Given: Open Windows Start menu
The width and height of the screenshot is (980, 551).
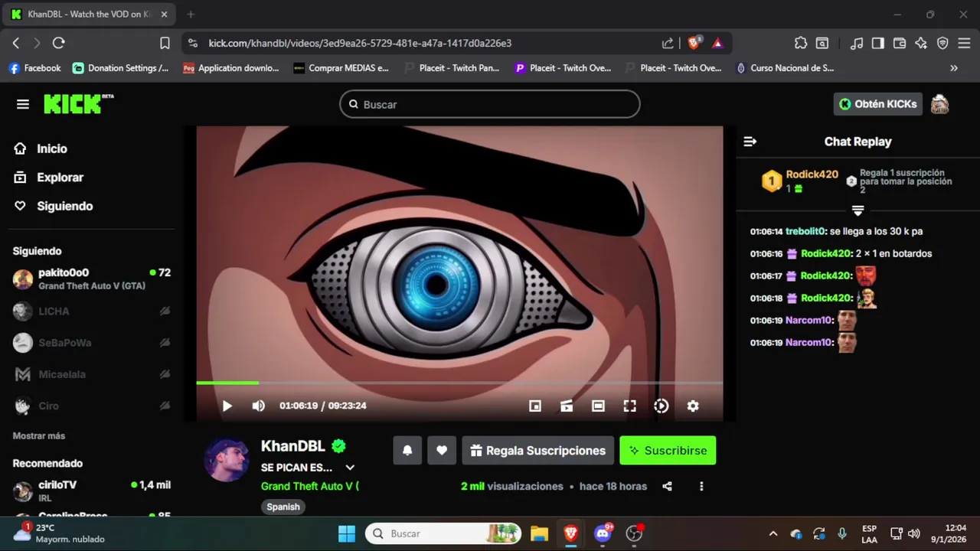Looking at the screenshot, I should coord(347,533).
